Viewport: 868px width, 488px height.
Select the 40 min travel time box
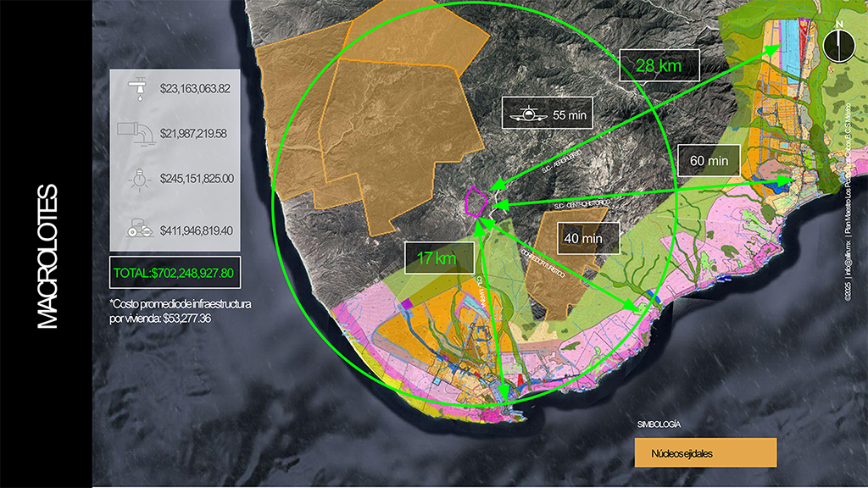point(588,238)
